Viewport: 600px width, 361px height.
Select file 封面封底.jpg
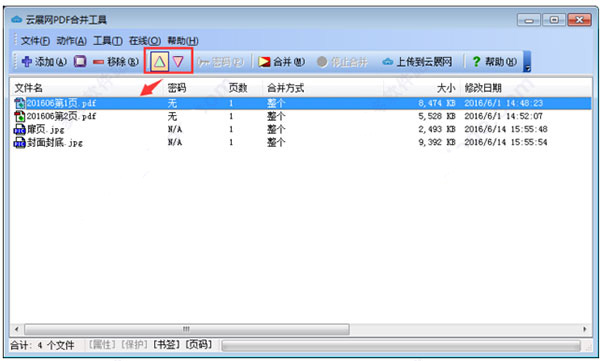click(55, 142)
